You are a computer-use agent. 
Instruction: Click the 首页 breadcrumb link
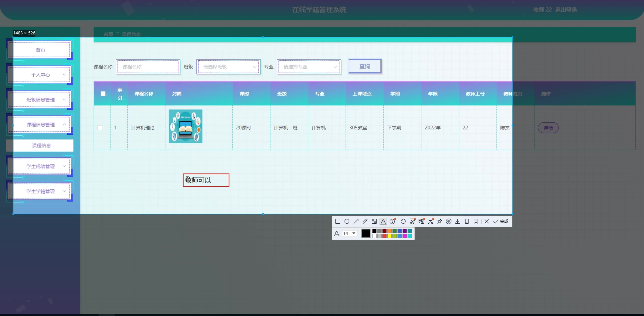[108, 34]
